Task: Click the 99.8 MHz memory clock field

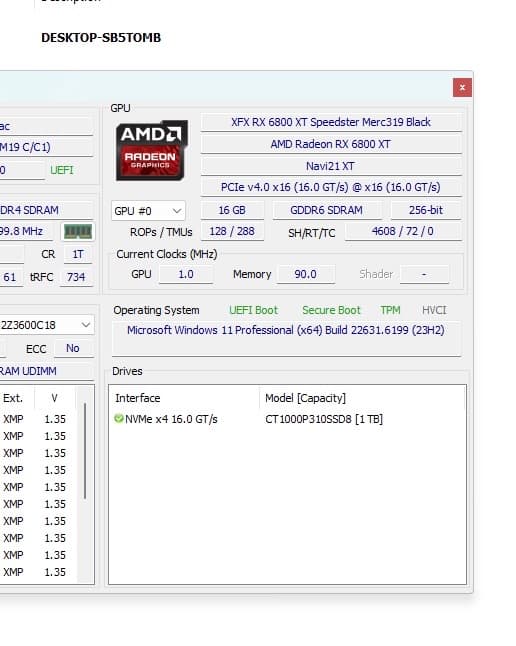Action: pyautogui.click(x=26, y=232)
